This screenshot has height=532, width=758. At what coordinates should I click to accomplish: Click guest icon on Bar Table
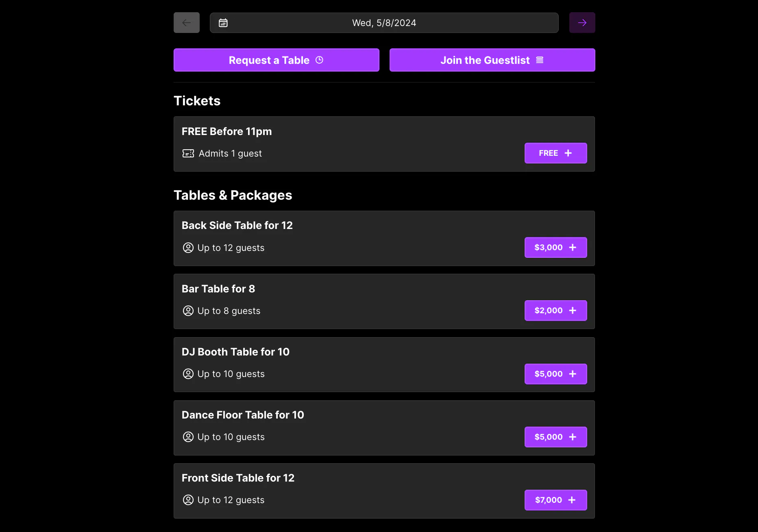coord(188,311)
